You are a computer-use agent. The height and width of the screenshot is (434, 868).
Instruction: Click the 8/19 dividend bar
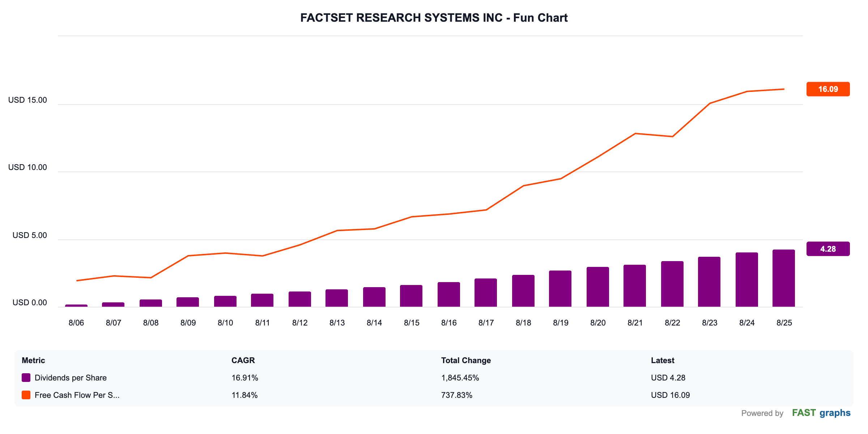(560, 289)
